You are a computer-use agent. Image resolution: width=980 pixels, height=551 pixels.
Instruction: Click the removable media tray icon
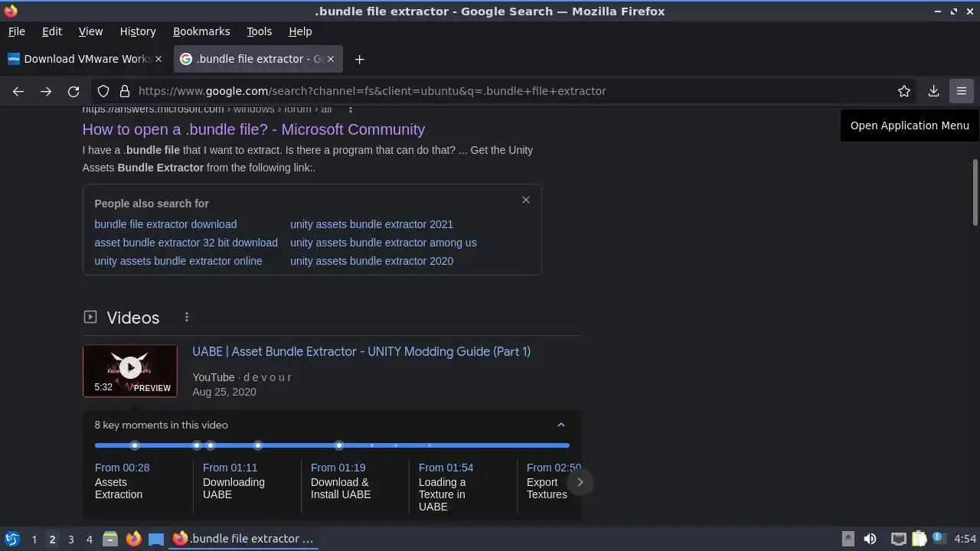[x=848, y=539]
